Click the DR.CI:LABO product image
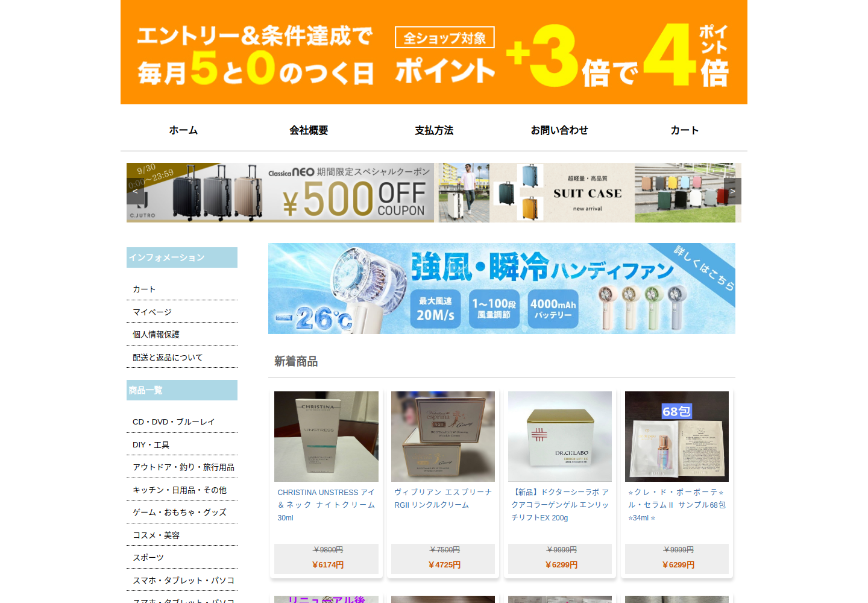The height and width of the screenshot is (603, 868). [560, 437]
